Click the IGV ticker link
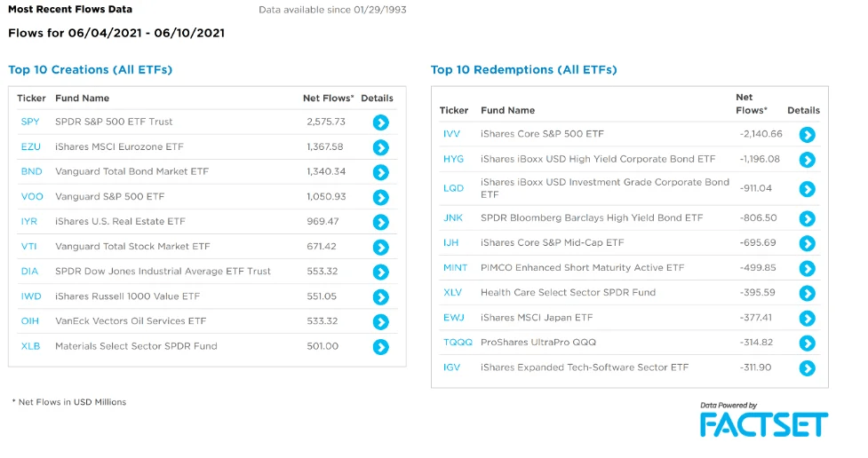 [x=451, y=367]
